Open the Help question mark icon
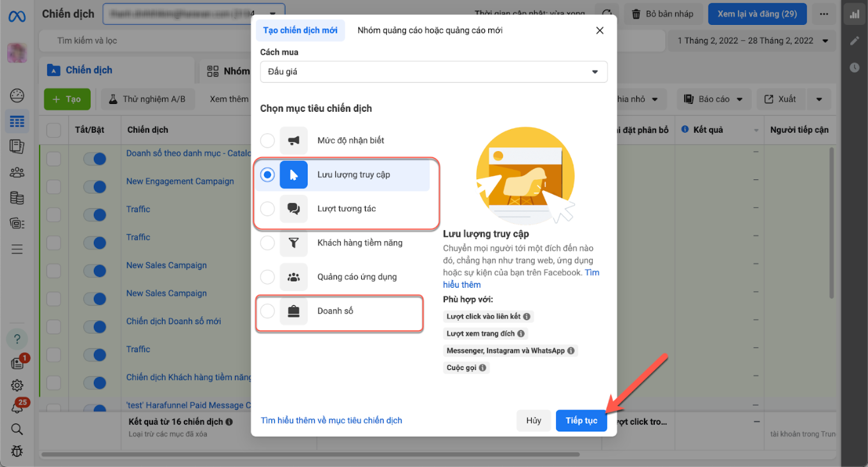Screen dimensions: 868x467 [17, 339]
